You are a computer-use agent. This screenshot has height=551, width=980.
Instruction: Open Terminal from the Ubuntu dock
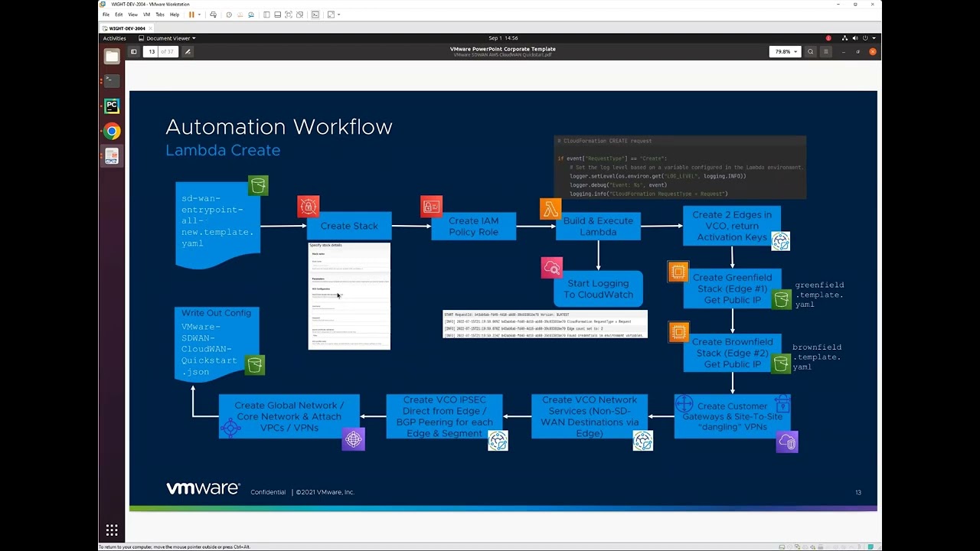(112, 80)
